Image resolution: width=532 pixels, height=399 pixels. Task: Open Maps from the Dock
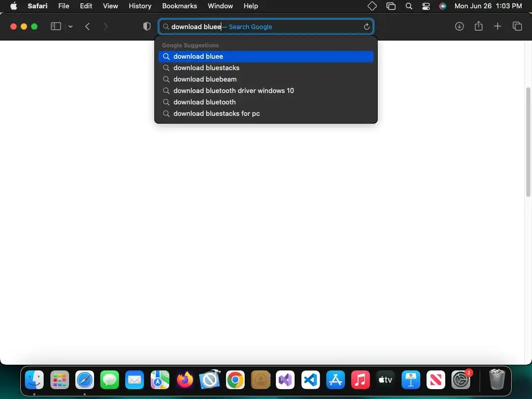point(160,380)
